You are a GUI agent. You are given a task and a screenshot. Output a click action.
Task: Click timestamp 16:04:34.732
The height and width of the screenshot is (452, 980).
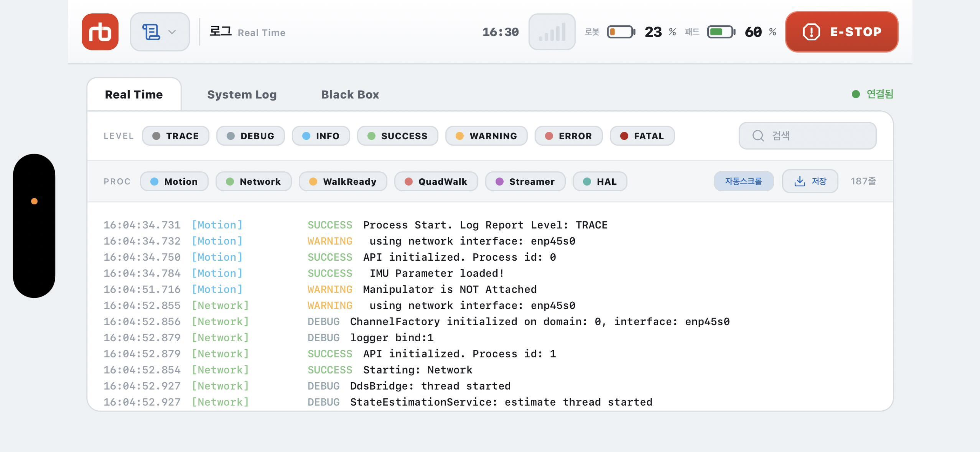click(142, 241)
